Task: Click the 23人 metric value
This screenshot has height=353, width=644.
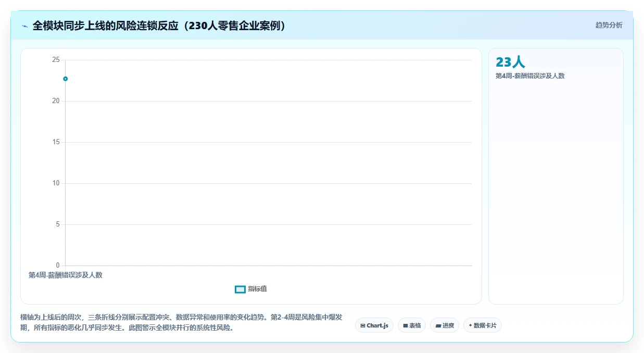Action: coord(510,62)
